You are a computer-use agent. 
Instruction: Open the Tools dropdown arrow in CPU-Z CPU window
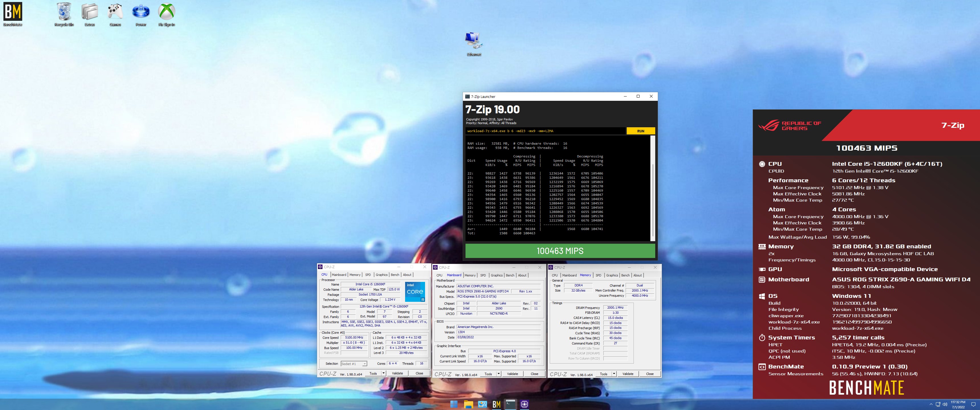383,374
